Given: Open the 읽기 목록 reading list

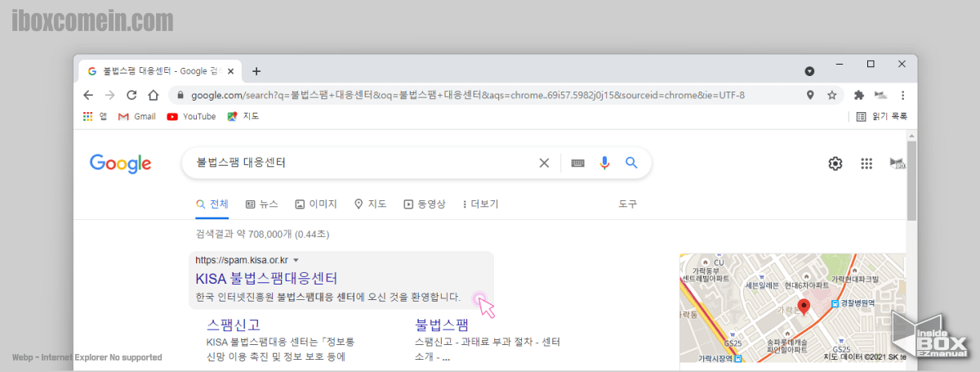Looking at the screenshot, I should point(881,116).
